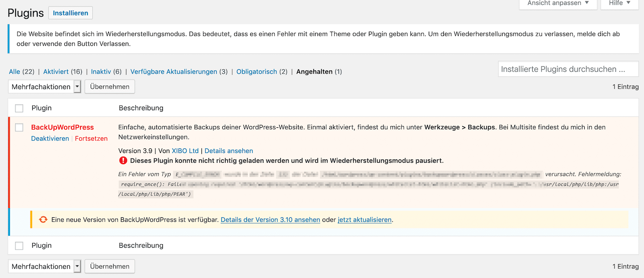Show the Alle plugins filter
Screen dimensions: 644x278
14,72
